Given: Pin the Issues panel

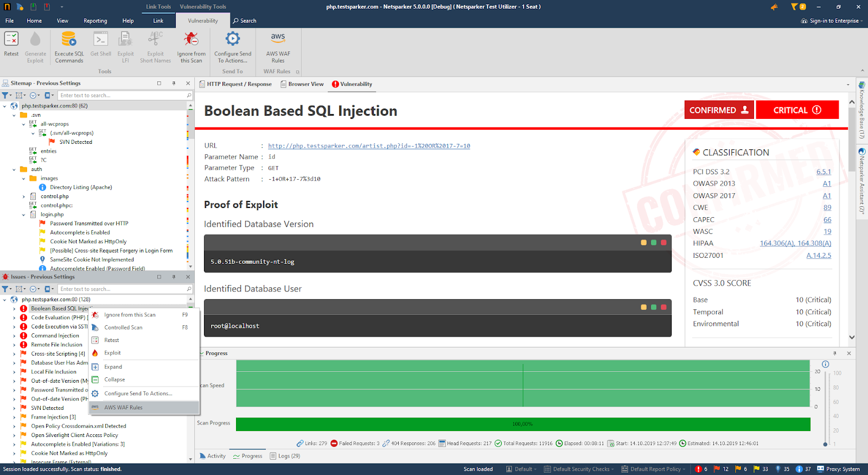Looking at the screenshot, I should [x=174, y=277].
